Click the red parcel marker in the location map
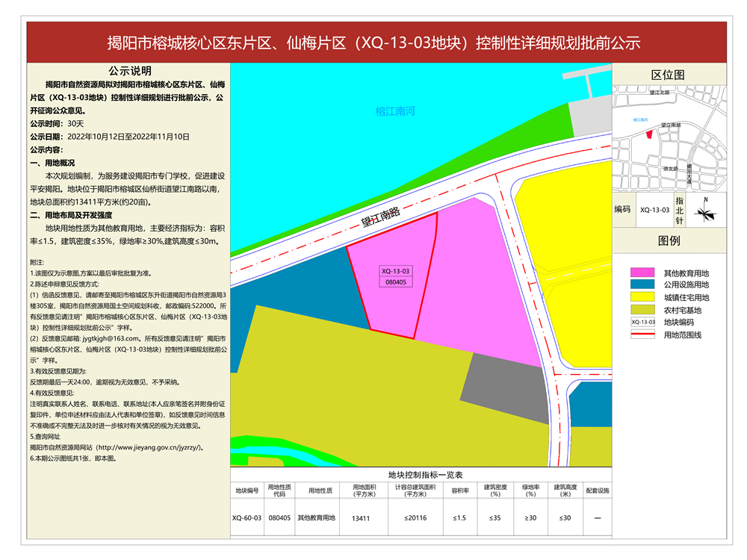747x560 pixels. [648, 134]
